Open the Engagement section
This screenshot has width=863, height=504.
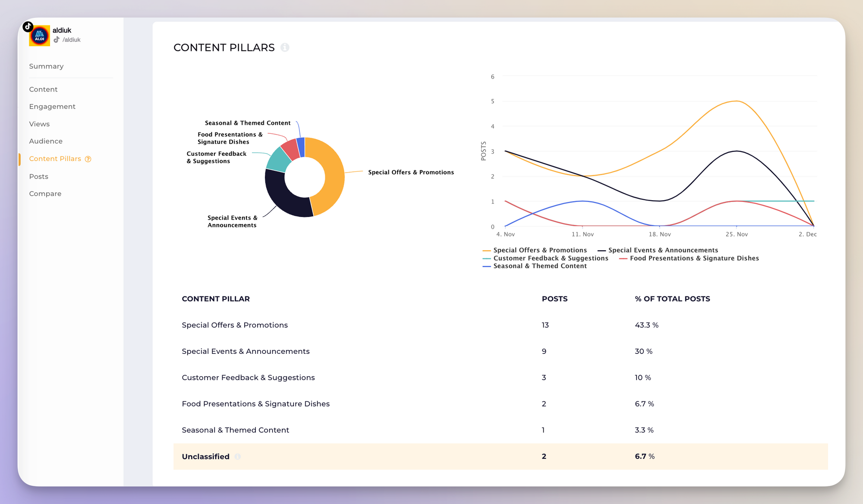coord(52,107)
